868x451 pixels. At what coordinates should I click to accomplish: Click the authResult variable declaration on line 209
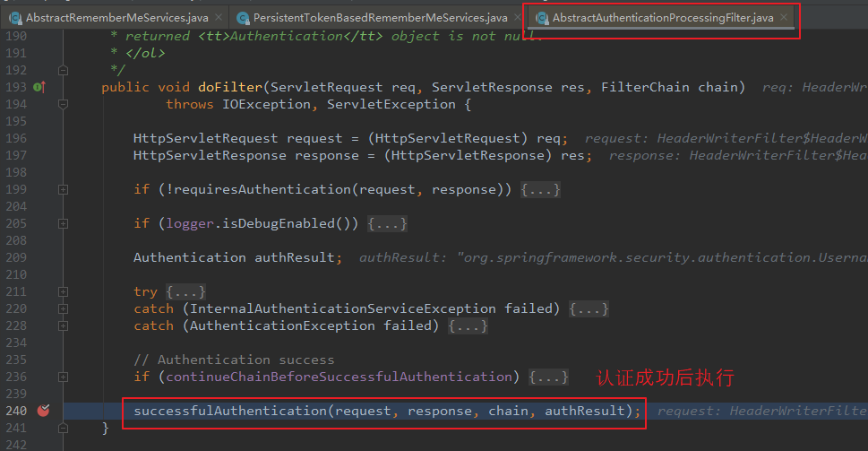coord(295,257)
